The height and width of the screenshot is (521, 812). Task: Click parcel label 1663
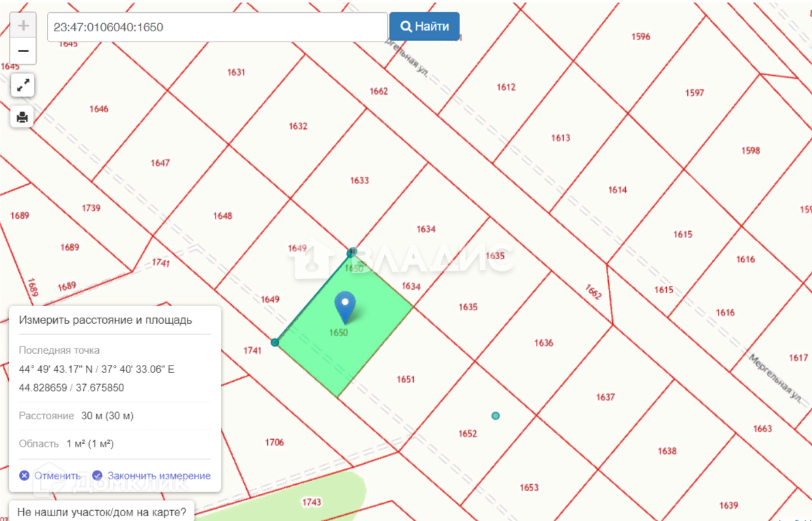click(763, 429)
